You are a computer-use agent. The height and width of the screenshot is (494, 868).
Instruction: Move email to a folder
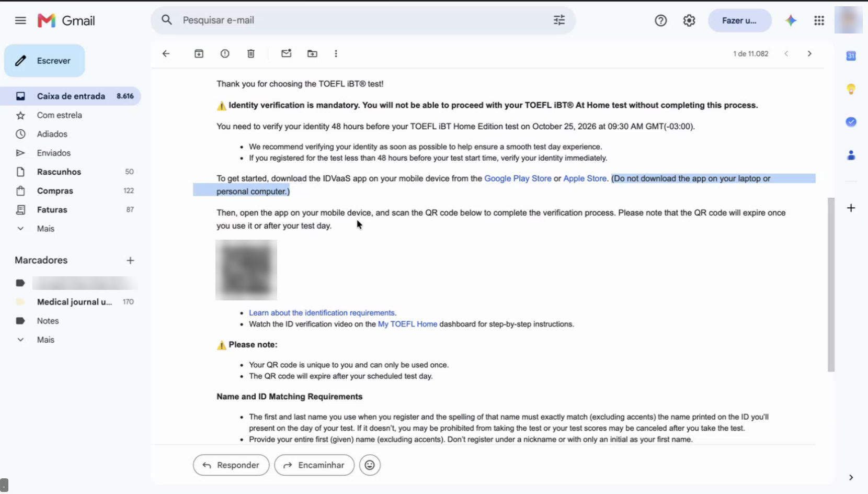(x=312, y=53)
